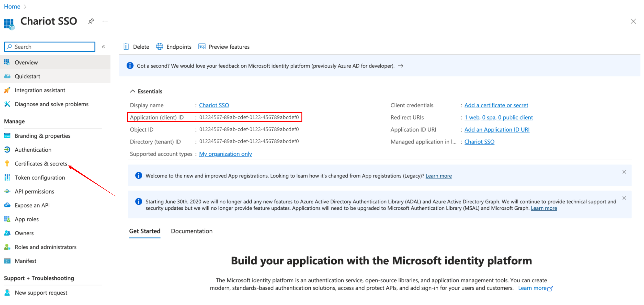Click the Delete trash icon
This screenshot has height=305, width=644.
(x=126, y=47)
